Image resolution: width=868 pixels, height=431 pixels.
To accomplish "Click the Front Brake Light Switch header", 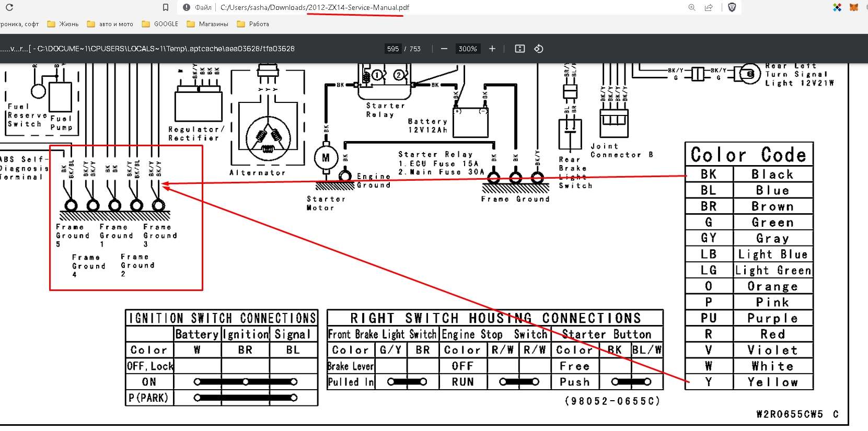I will click(x=382, y=334).
